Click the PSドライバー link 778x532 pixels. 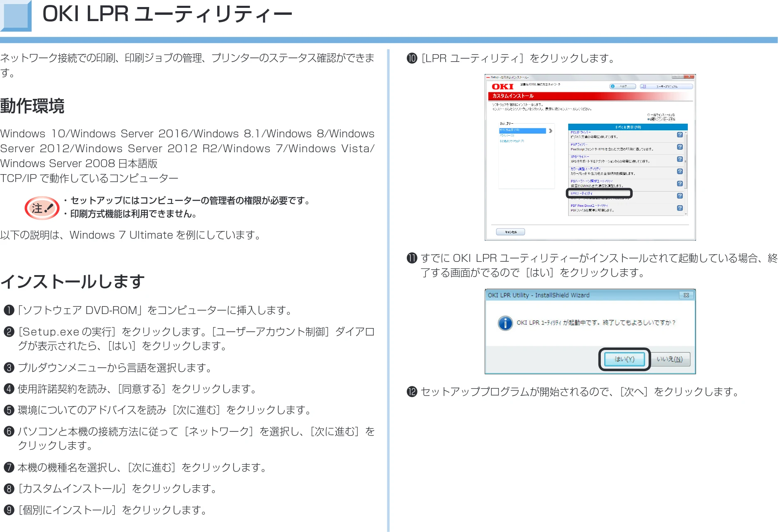point(579,144)
